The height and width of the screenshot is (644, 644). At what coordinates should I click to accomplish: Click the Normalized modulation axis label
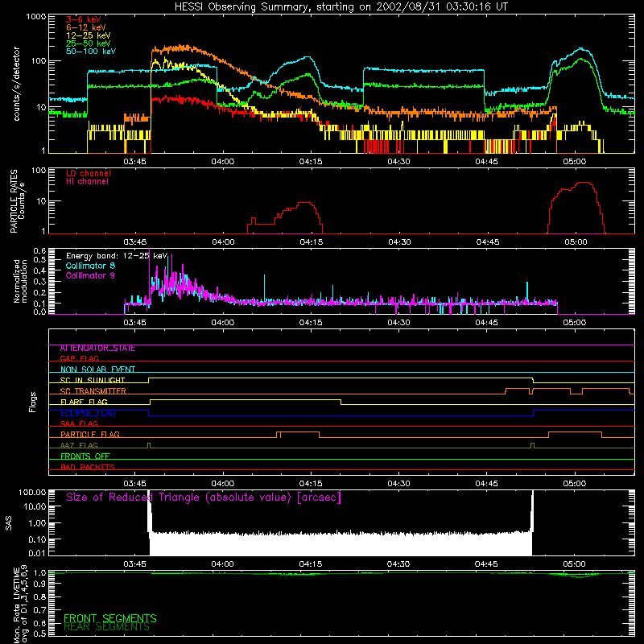coord(20,281)
